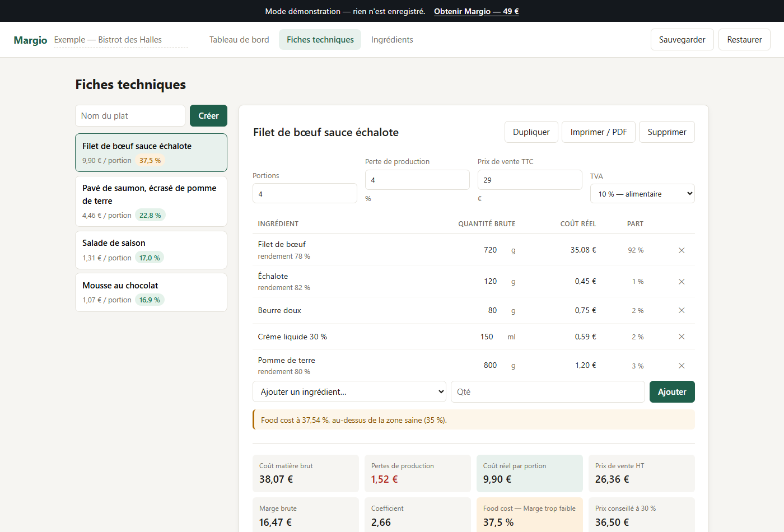Remove the Beurre doux ingredient row
The height and width of the screenshot is (532, 784).
click(682, 310)
